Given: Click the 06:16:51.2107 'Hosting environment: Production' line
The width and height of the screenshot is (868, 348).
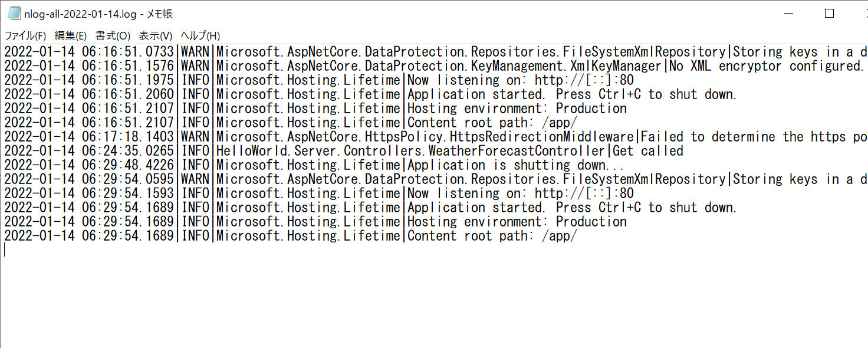Looking at the screenshot, I should [x=315, y=109].
